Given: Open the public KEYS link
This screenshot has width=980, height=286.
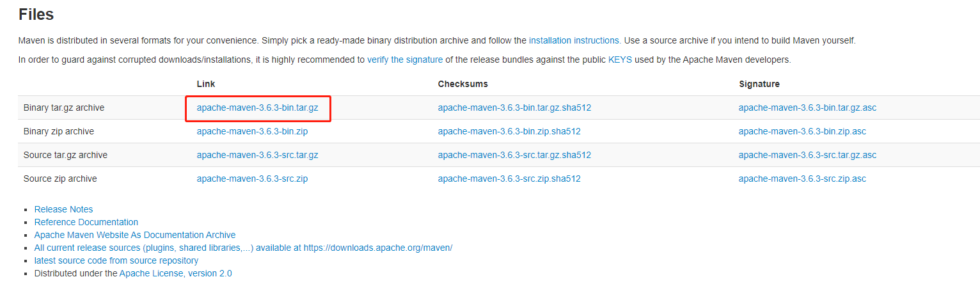Looking at the screenshot, I should point(620,60).
